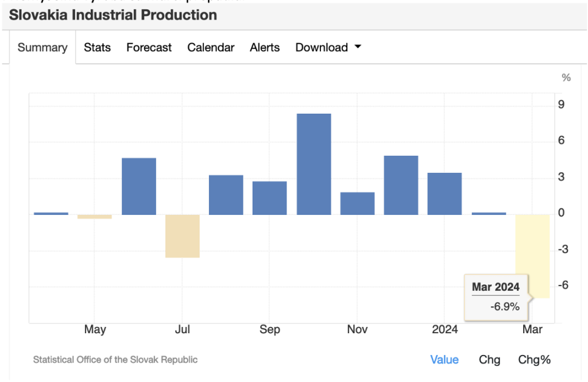Go to the Calendar tab
The height and width of the screenshot is (382, 588).
[x=211, y=48]
